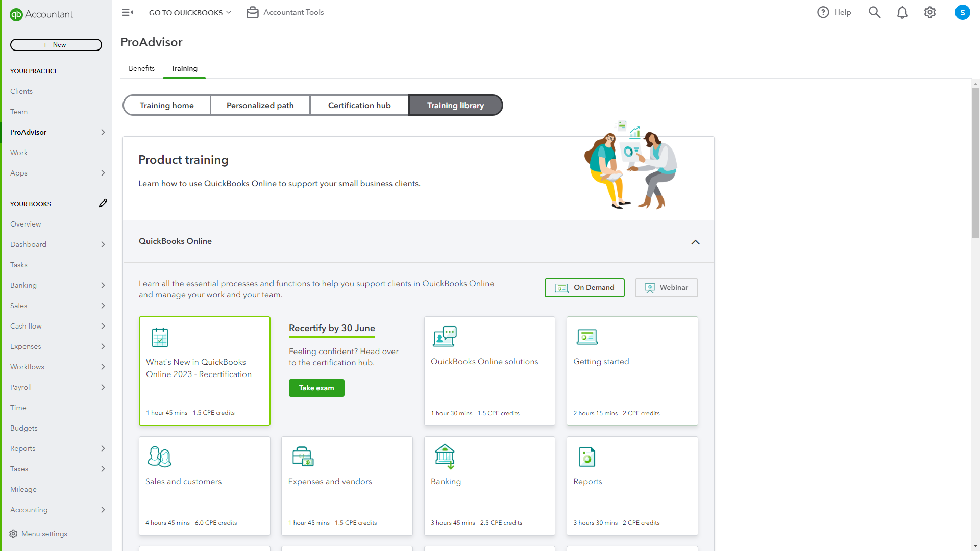Click the Take exam button
This screenshot has width=980, height=551.
(316, 388)
